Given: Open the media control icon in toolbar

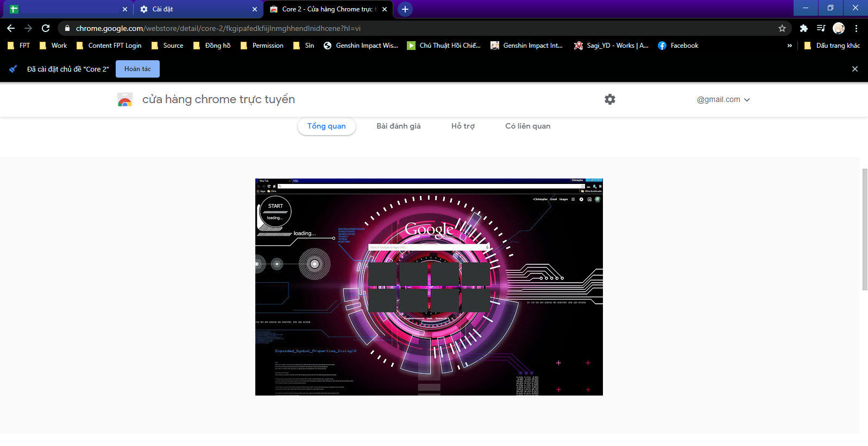Looking at the screenshot, I should tap(821, 28).
